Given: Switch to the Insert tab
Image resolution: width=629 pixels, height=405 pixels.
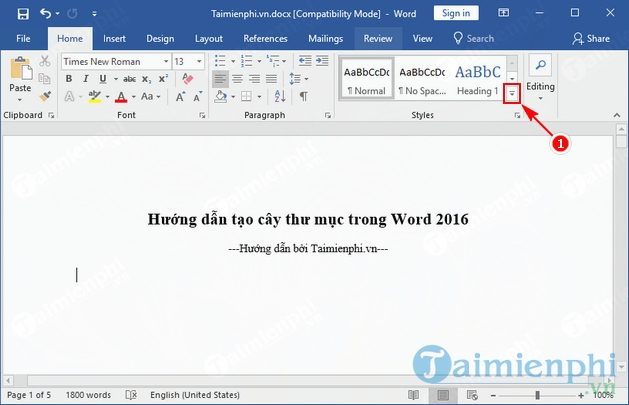Looking at the screenshot, I should pos(114,38).
